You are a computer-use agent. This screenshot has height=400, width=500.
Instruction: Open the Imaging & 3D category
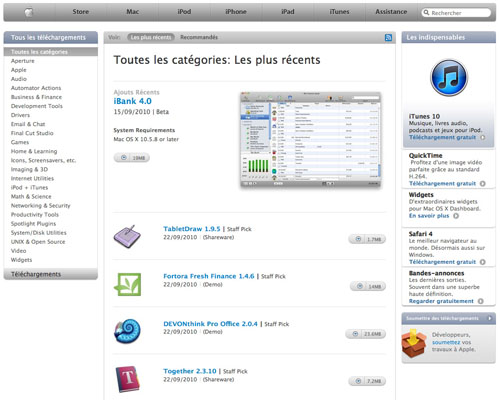pyautogui.click(x=29, y=169)
